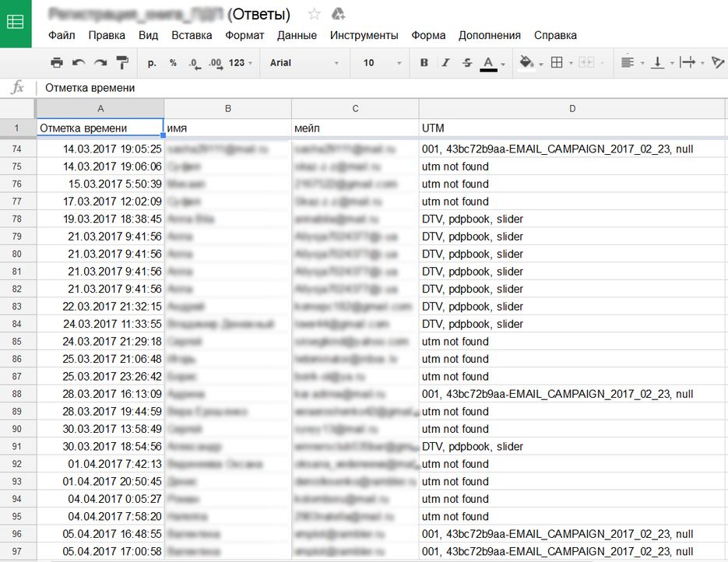Select row 88 header
Screen dimensions: 728x562
(x=17, y=394)
